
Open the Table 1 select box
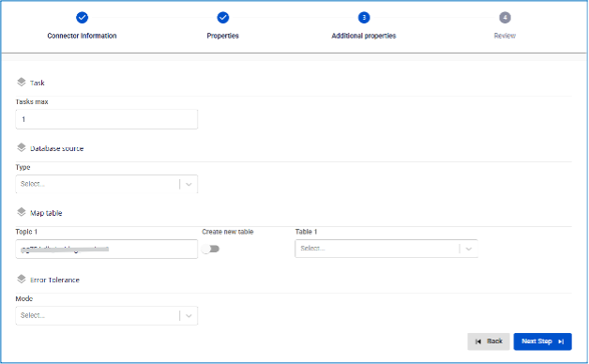click(x=386, y=249)
